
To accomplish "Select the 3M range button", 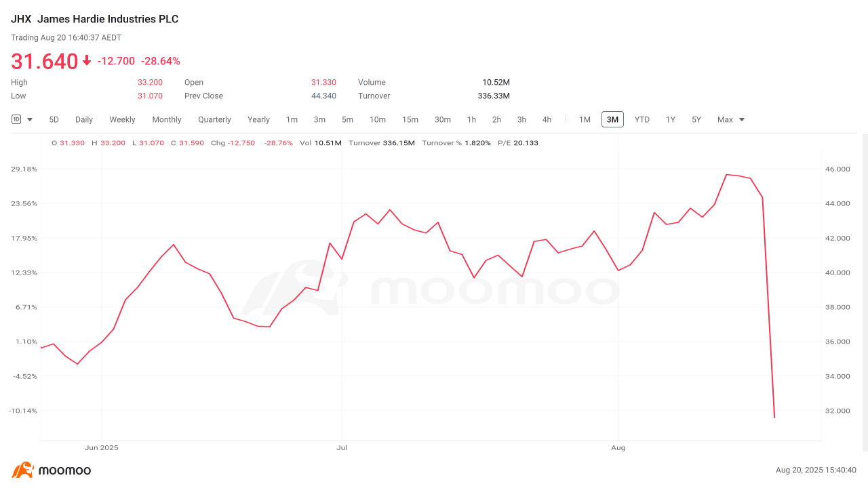I will point(612,119).
